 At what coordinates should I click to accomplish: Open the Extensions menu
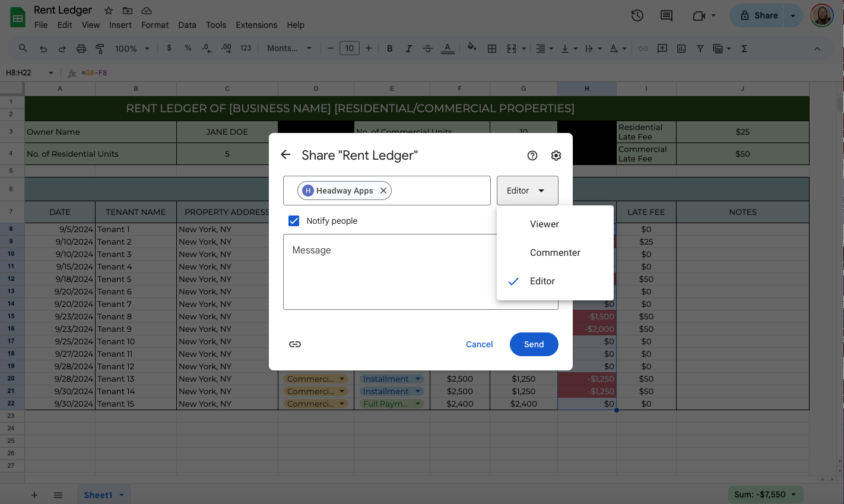tap(256, 25)
